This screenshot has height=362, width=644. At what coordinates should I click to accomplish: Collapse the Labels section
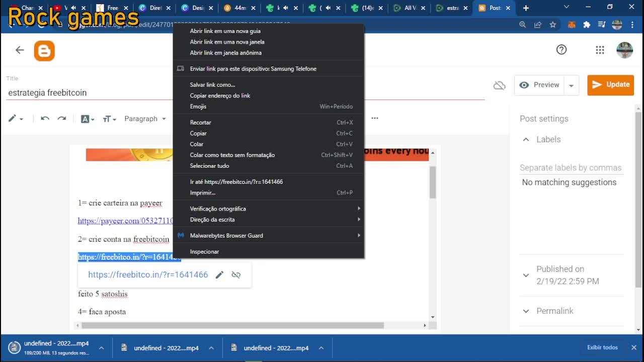tap(526, 139)
